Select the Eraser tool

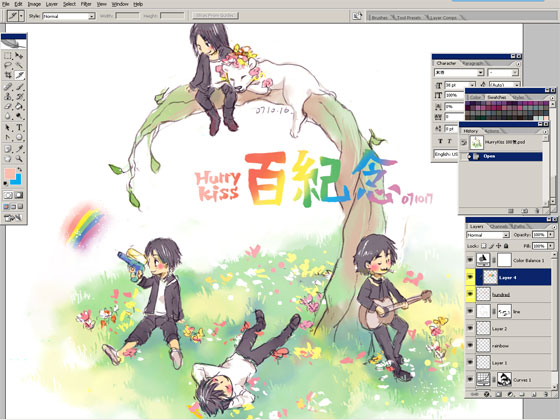point(8,106)
